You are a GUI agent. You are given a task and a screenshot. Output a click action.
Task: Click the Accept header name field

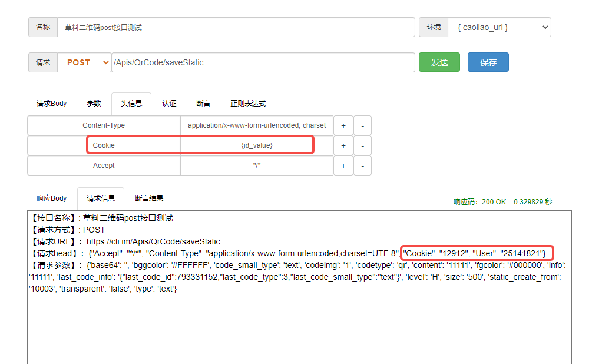pyautogui.click(x=104, y=166)
